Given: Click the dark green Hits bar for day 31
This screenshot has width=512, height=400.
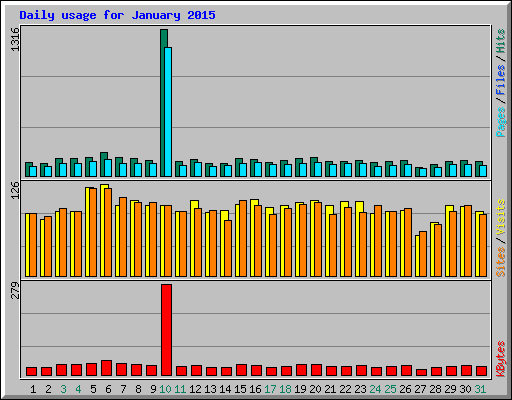Looking at the screenshot, I should point(478,169).
